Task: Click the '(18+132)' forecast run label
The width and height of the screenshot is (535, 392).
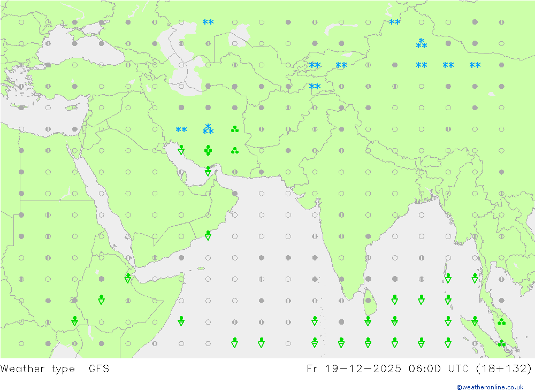Action: (x=503, y=369)
